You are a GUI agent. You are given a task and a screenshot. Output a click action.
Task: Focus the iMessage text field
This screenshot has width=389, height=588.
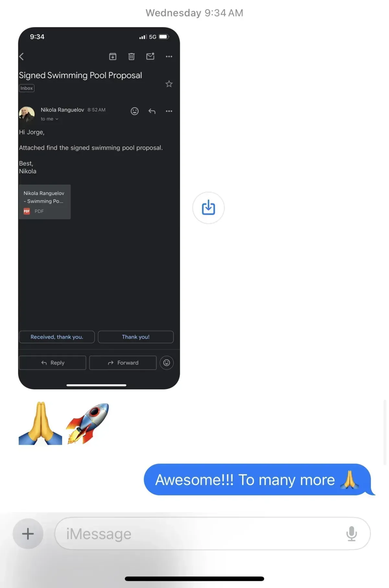point(212,534)
